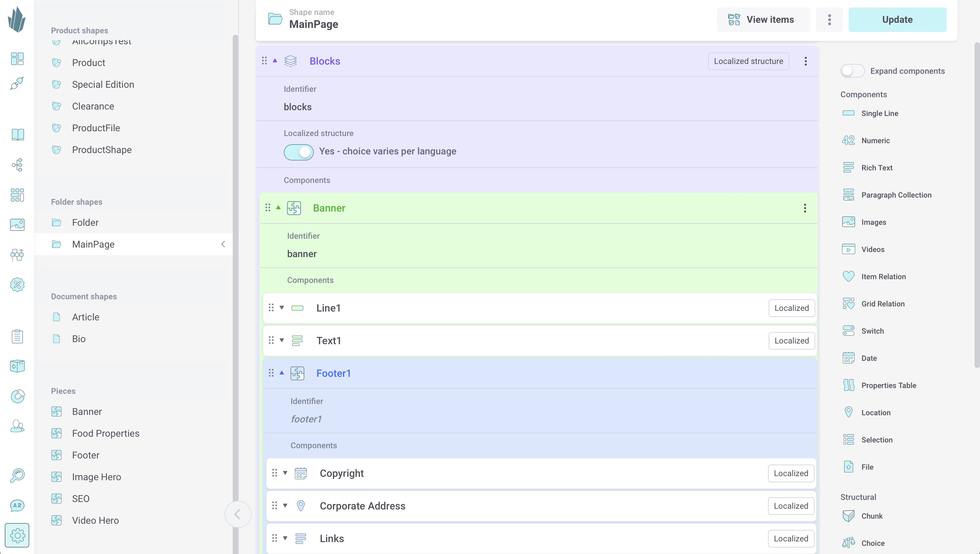The width and height of the screenshot is (980, 554).
Task: Add a Chunk structural component
Action: tap(862, 516)
